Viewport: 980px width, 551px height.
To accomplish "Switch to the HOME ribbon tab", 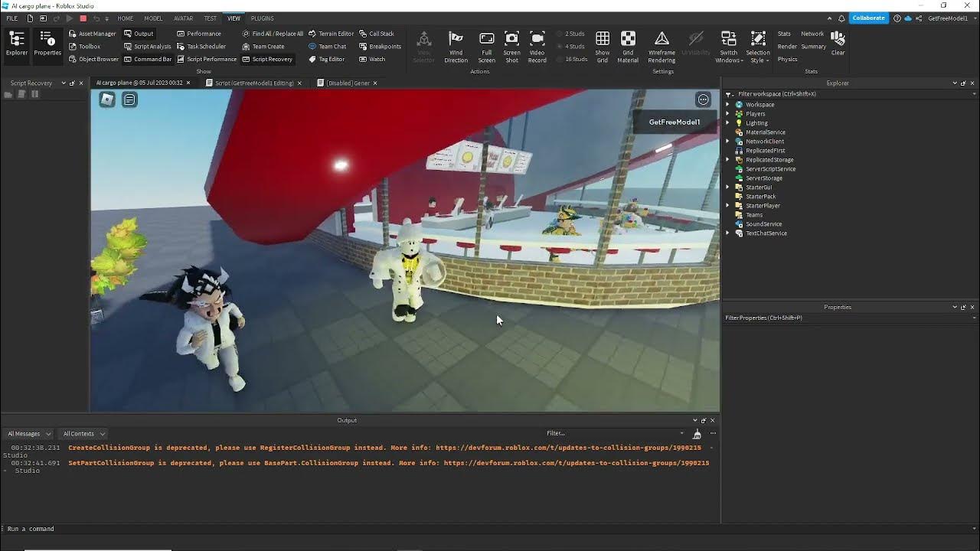I will [125, 18].
